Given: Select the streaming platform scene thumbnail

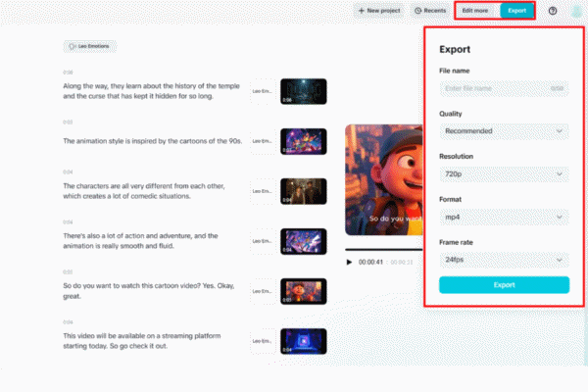Looking at the screenshot, I should 304,341.
